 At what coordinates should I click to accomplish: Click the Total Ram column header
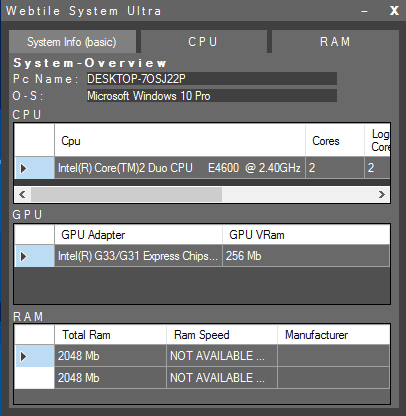(110, 335)
